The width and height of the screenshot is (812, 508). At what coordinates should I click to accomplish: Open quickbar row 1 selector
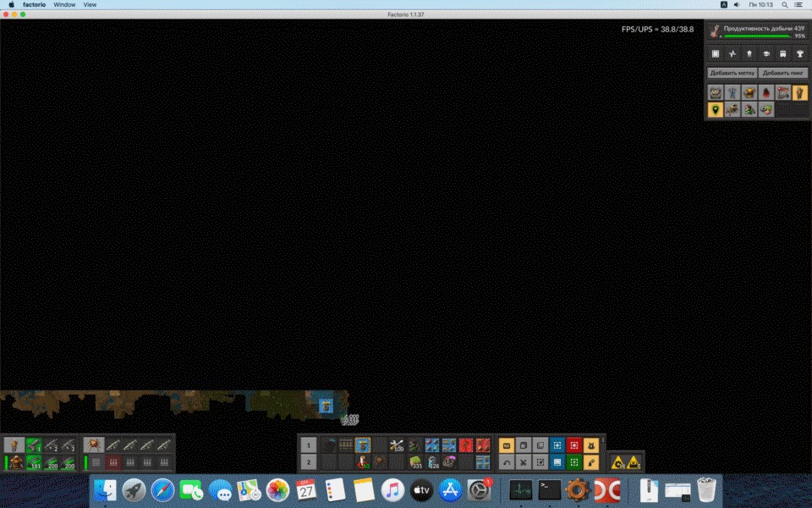tap(309, 444)
